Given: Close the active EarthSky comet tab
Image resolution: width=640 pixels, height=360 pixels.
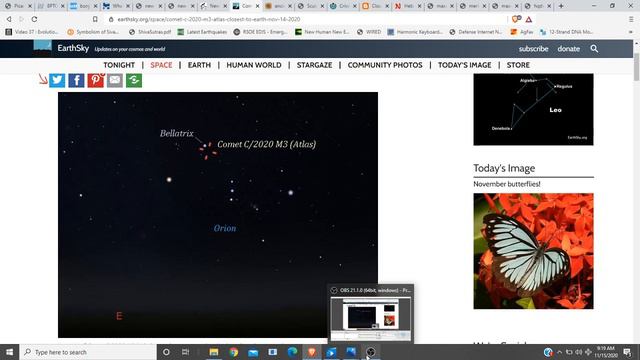Looking at the screenshot, I should (257, 6).
